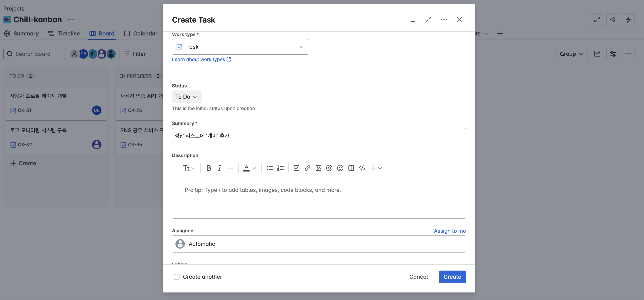Open the emoji picker icon
This screenshot has height=300, width=644.
pyautogui.click(x=340, y=168)
